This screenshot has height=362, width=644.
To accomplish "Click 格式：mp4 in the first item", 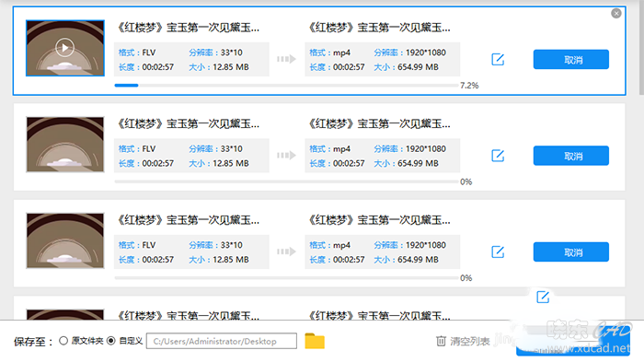I will tap(329, 53).
